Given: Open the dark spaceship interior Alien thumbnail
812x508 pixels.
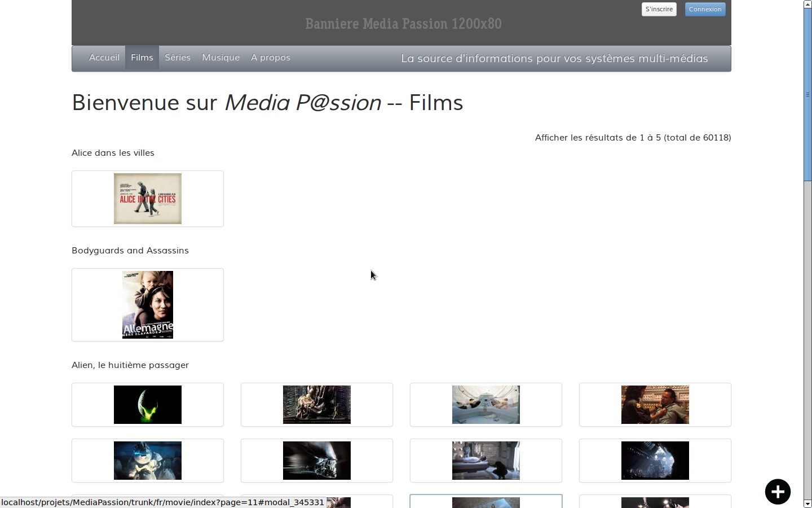Looking at the screenshot, I should point(655,461).
